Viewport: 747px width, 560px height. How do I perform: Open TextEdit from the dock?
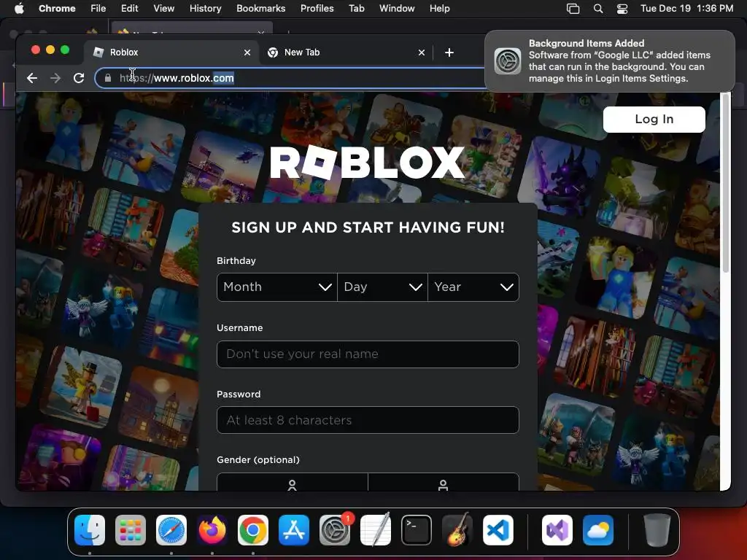click(x=376, y=530)
